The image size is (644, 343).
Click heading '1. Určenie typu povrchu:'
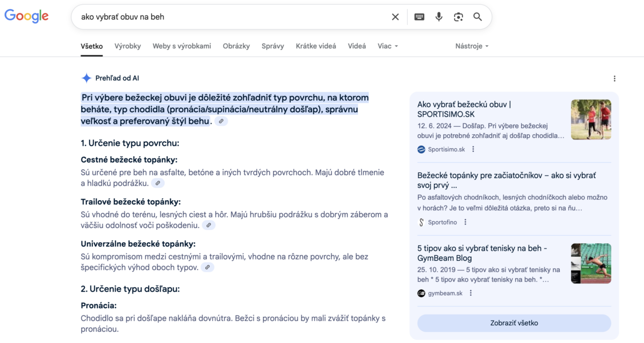(130, 143)
